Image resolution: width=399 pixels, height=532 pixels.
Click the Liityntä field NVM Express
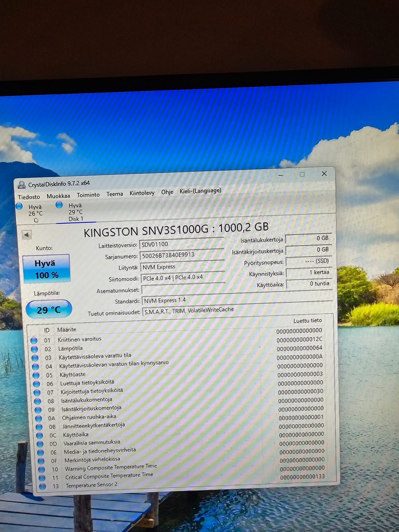pyautogui.click(x=182, y=266)
